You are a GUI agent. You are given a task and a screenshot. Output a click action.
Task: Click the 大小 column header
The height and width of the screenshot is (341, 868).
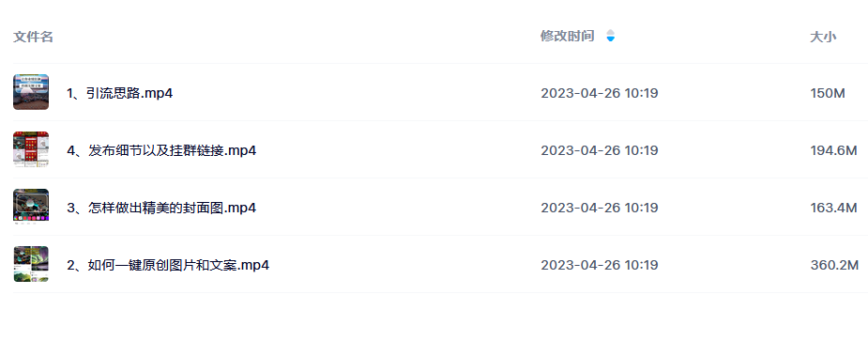pos(823,38)
